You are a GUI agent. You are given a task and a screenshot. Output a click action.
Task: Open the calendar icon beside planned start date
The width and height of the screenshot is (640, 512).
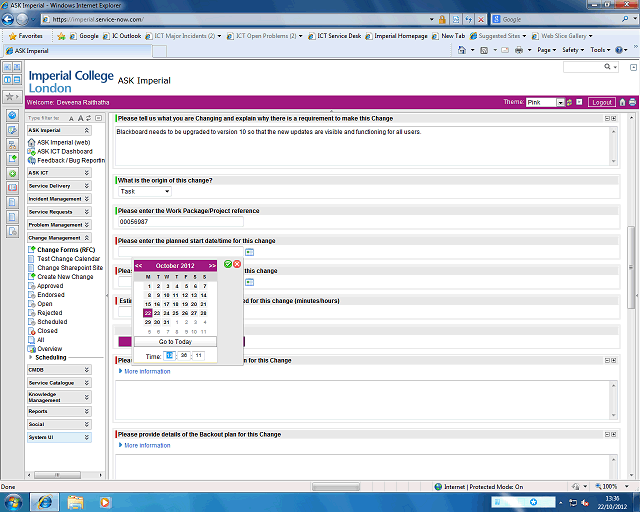[x=249, y=252]
